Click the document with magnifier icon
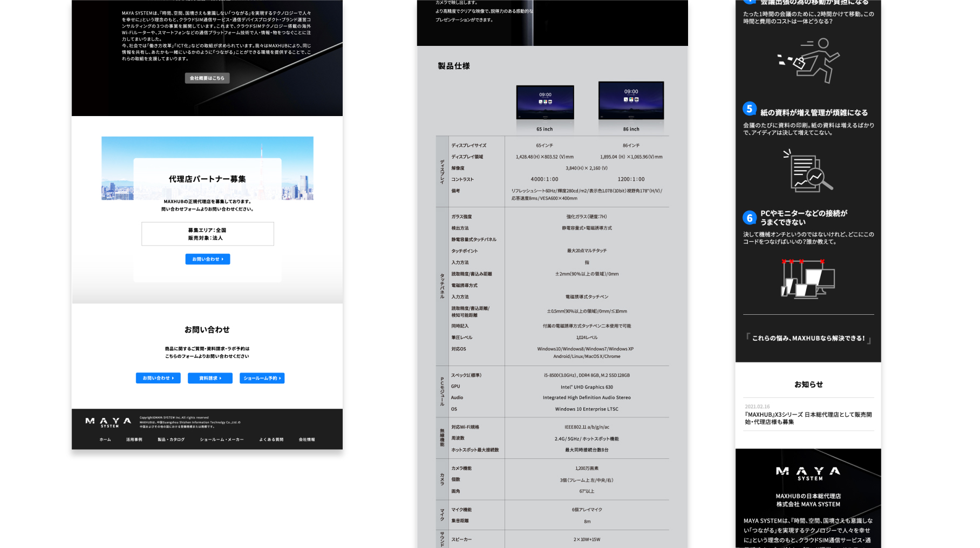Image resolution: width=980 pixels, height=548 pixels. pos(808,171)
